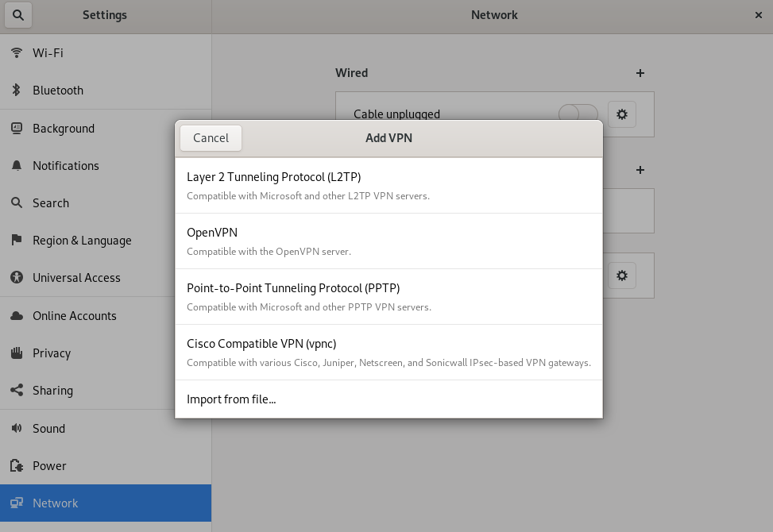Click the Sound speaker icon
Viewport: 773px width, 532px height.
point(17,429)
